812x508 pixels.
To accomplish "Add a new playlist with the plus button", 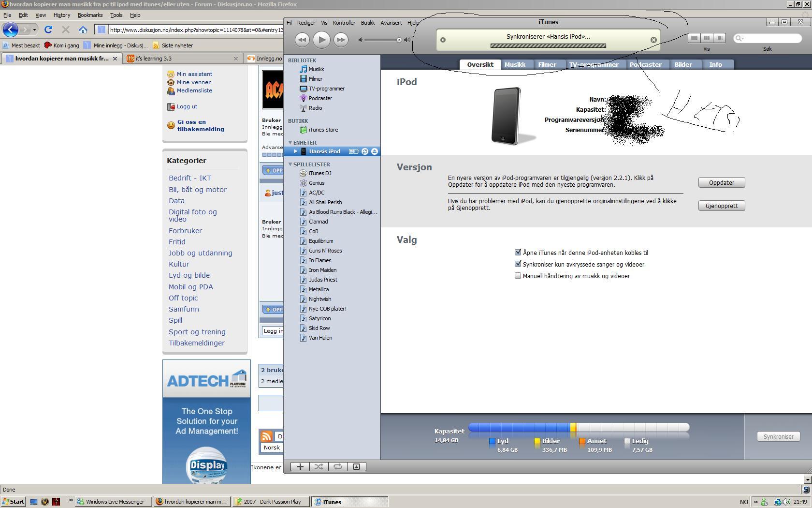I will coord(300,466).
